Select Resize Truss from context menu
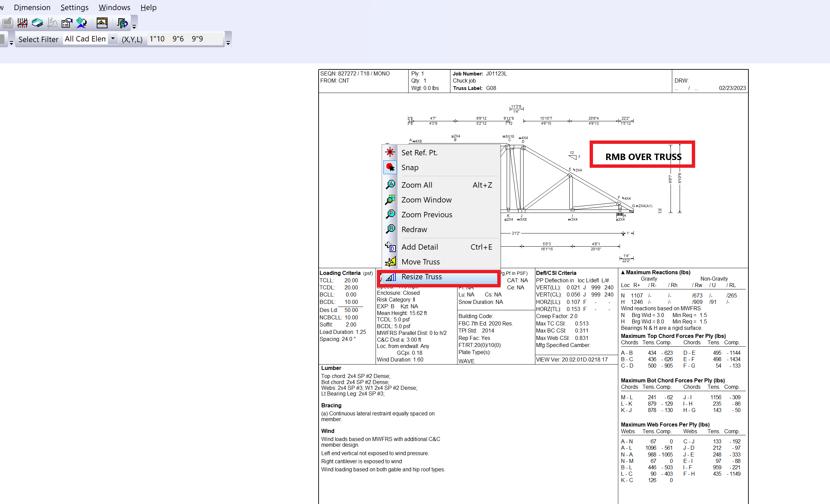This screenshot has height=504, width=830. pos(421,277)
